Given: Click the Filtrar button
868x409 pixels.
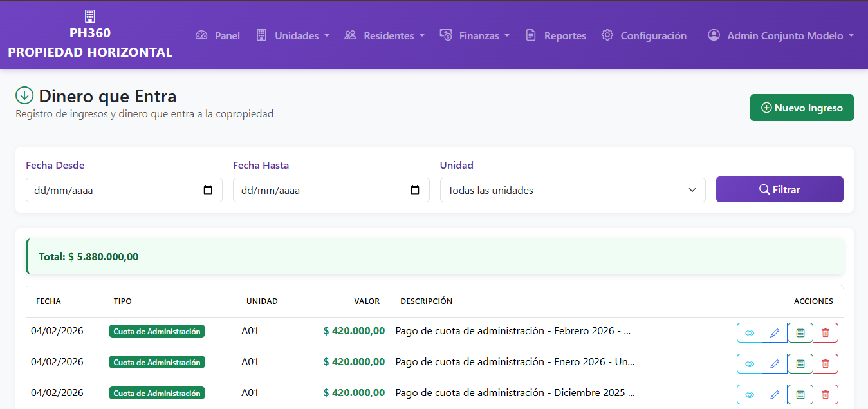Looking at the screenshot, I should (780, 189).
